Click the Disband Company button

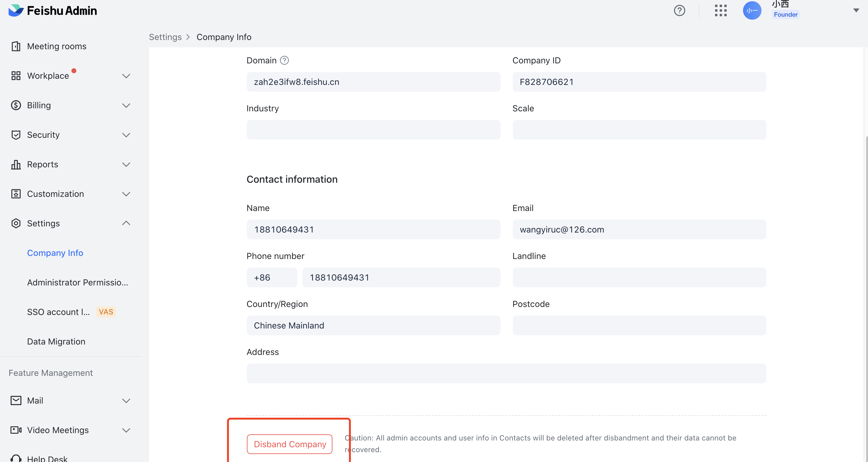coord(289,444)
